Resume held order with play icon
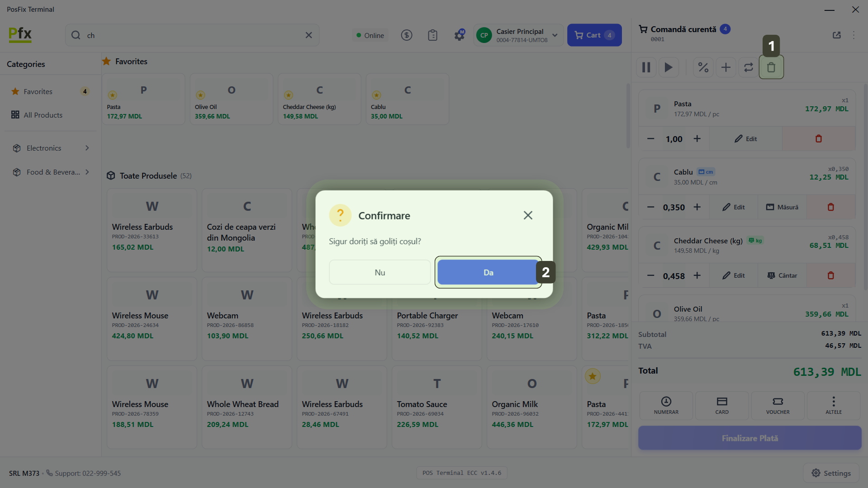 pyautogui.click(x=669, y=67)
